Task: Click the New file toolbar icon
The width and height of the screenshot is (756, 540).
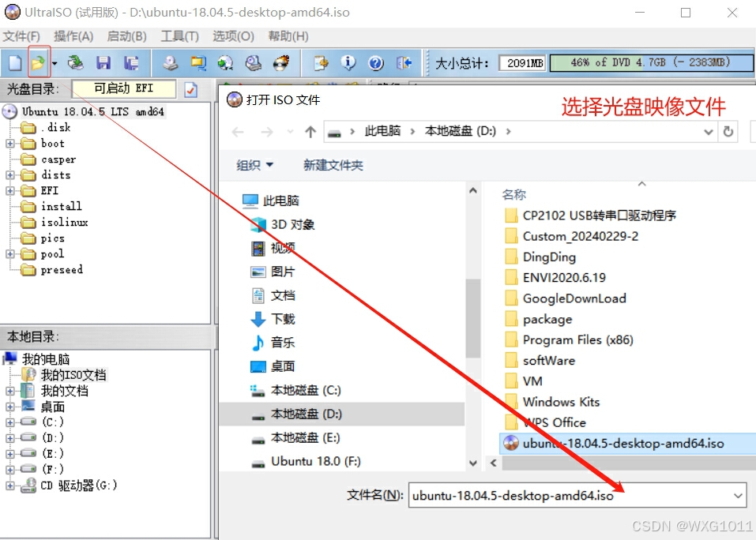Action: [15, 62]
